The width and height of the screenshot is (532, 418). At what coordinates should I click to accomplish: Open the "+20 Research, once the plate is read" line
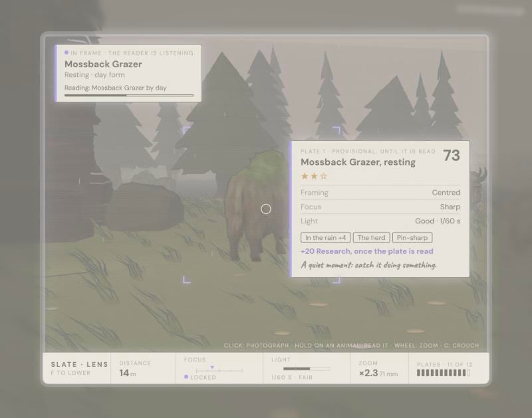coord(367,251)
